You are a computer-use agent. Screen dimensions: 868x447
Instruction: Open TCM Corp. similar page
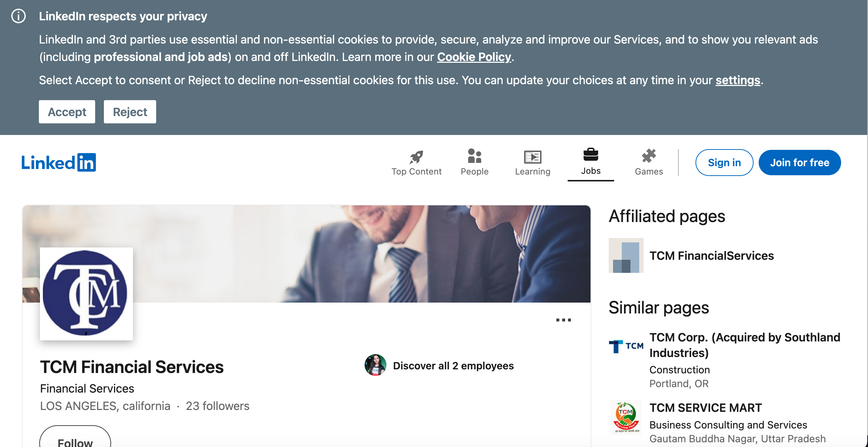745,345
